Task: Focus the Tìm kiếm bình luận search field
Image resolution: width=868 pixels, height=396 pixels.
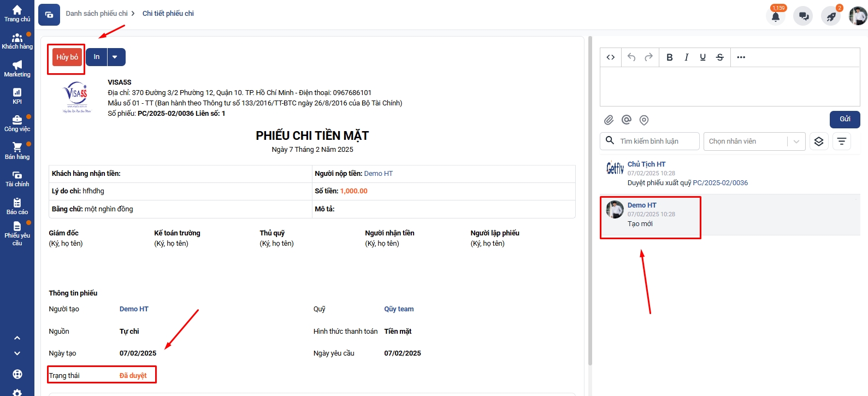Action: tap(649, 141)
